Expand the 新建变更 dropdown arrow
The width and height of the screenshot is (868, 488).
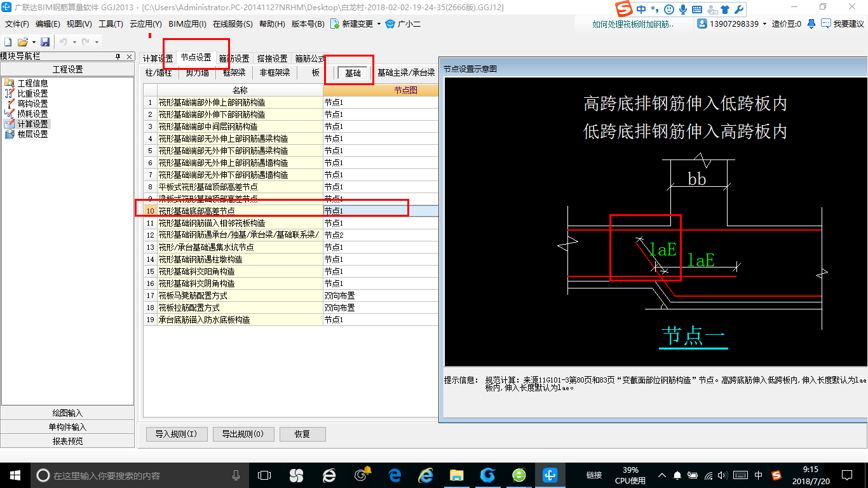tap(379, 24)
